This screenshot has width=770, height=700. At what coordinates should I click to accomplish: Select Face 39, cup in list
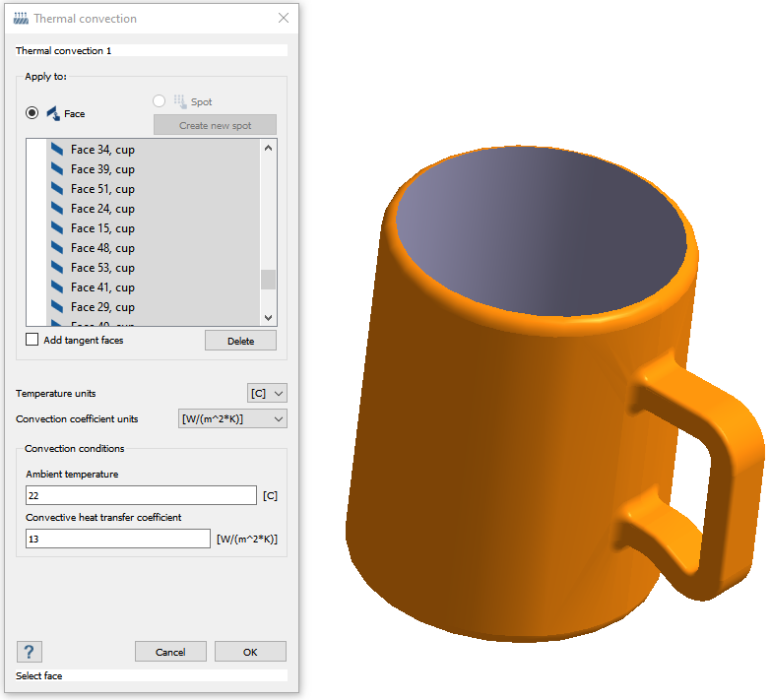point(154,169)
